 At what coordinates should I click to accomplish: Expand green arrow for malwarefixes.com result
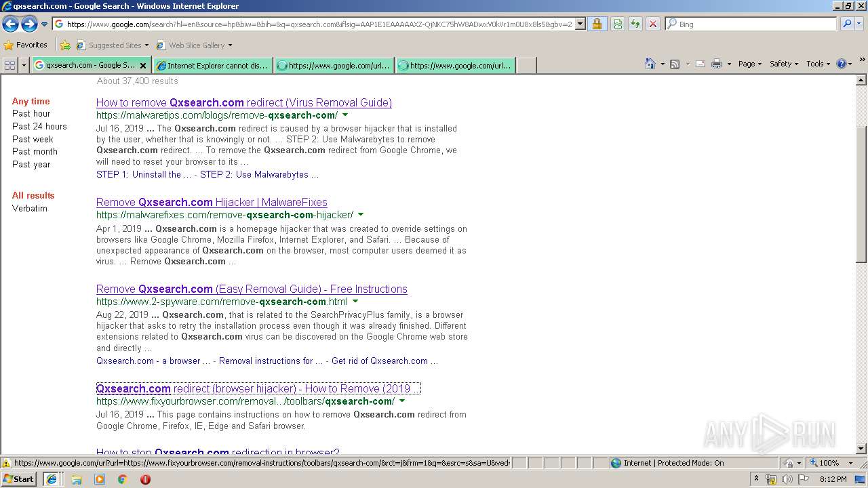(x=361, y=215)
